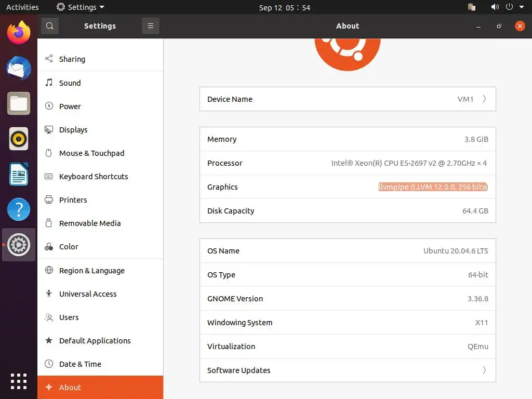This screenshot has width=532, height=399.
Task: Open the Users panel label
Action: tap(69, 317)
